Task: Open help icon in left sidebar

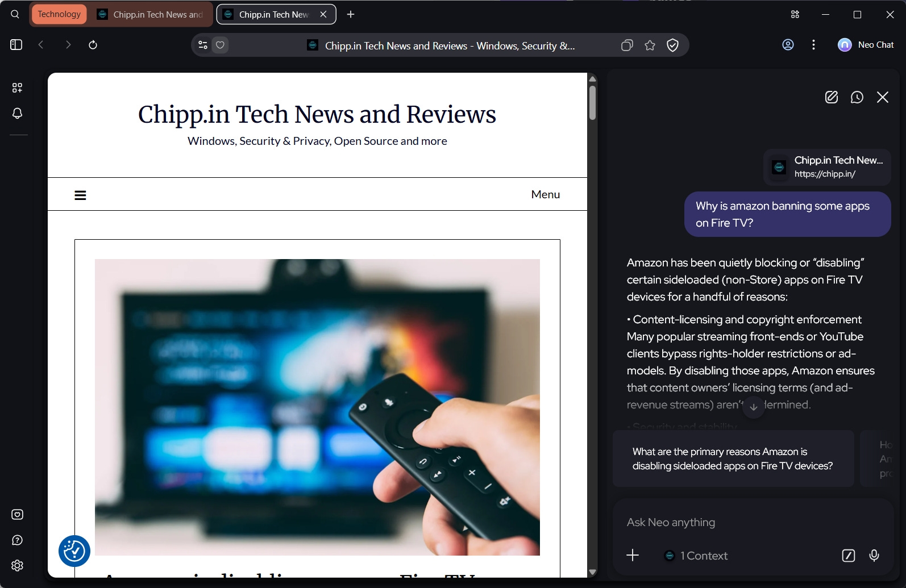Action: click(x=18, y=540)
